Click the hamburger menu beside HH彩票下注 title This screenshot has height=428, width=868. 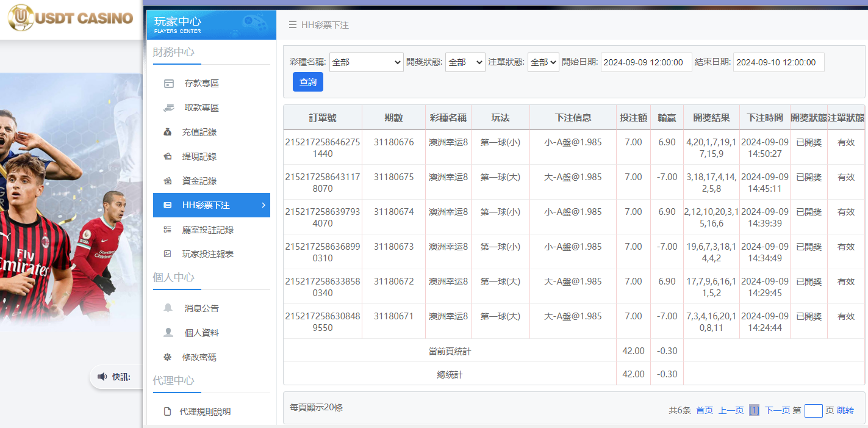[293, 24]
